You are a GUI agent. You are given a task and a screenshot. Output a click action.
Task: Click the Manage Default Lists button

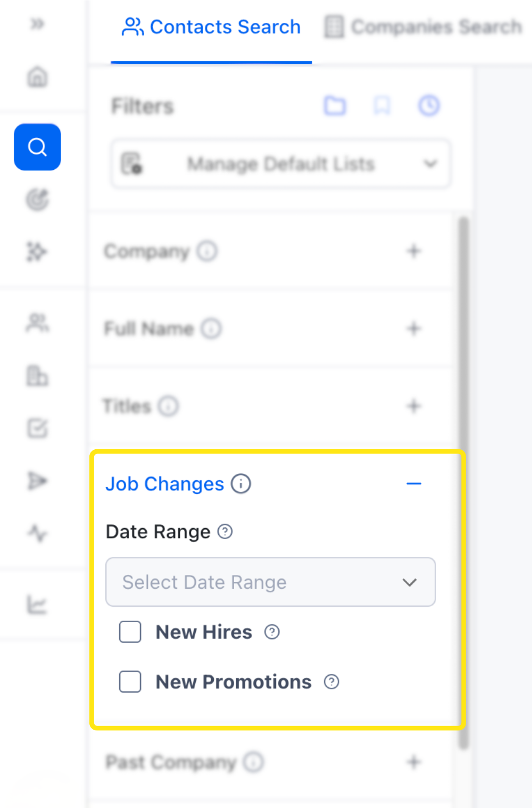(280, 164)
